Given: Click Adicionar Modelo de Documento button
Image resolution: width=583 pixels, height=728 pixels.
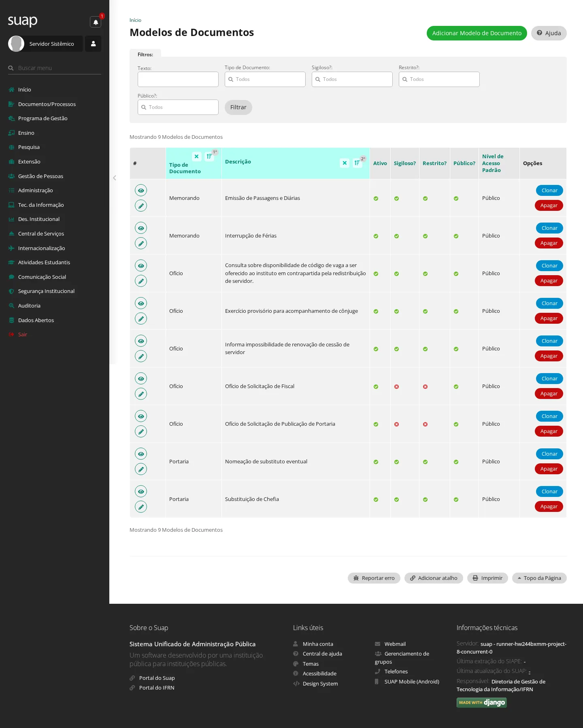Looking at the screenshot, I should point(477,33).
